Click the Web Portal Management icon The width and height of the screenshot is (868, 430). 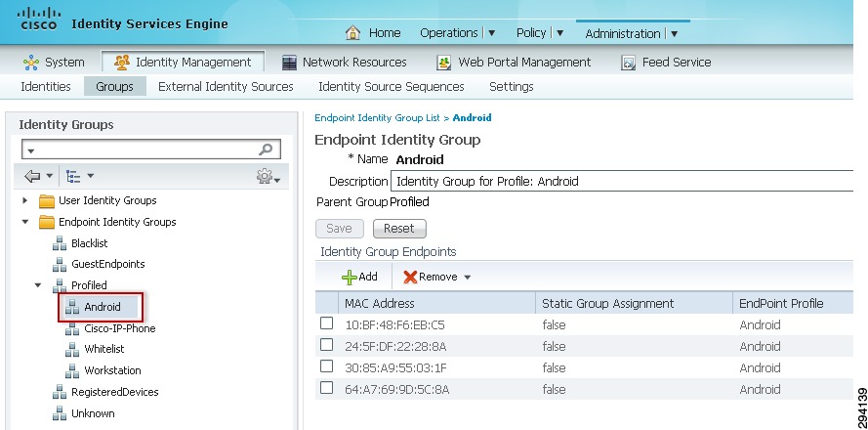coord(444,63)
